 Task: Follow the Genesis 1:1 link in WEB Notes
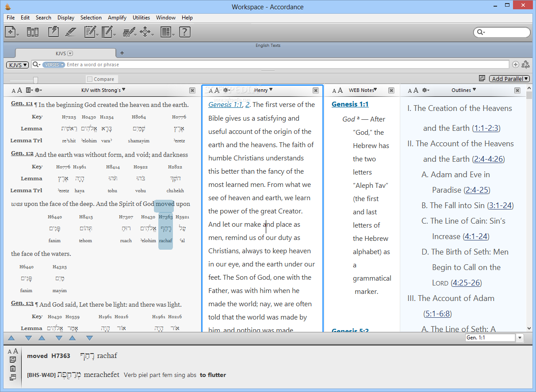coord(350,104)
